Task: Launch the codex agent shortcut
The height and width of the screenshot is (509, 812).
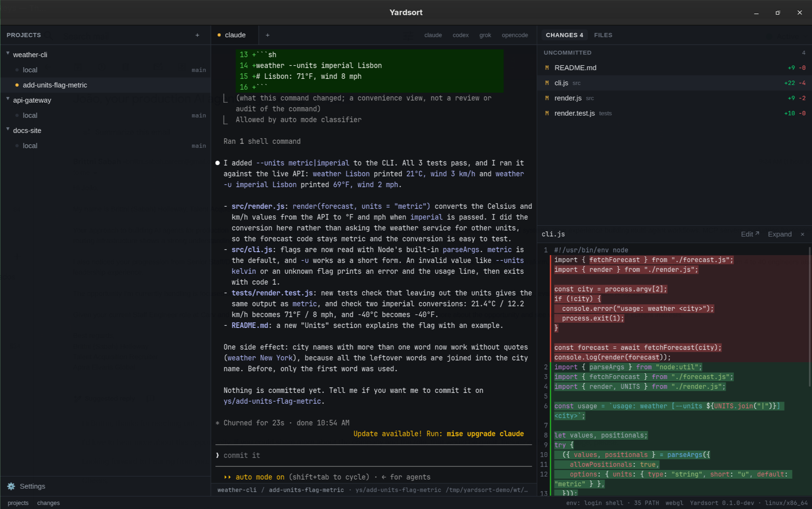Action: point(461,35)
